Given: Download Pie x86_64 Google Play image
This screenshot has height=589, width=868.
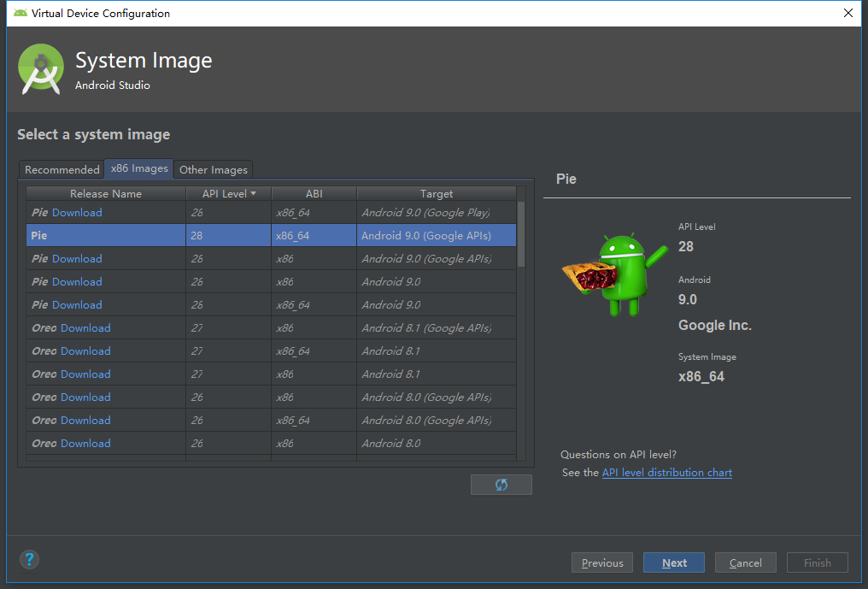Looking at the screenshot, I should point(77,212).
